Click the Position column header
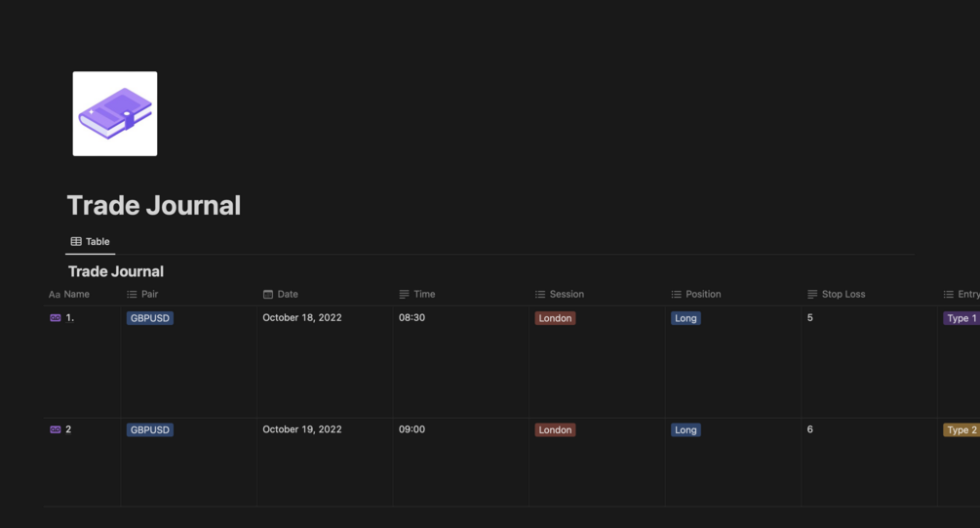This screenshot has width=980, height=528. (x=702, y=294)
